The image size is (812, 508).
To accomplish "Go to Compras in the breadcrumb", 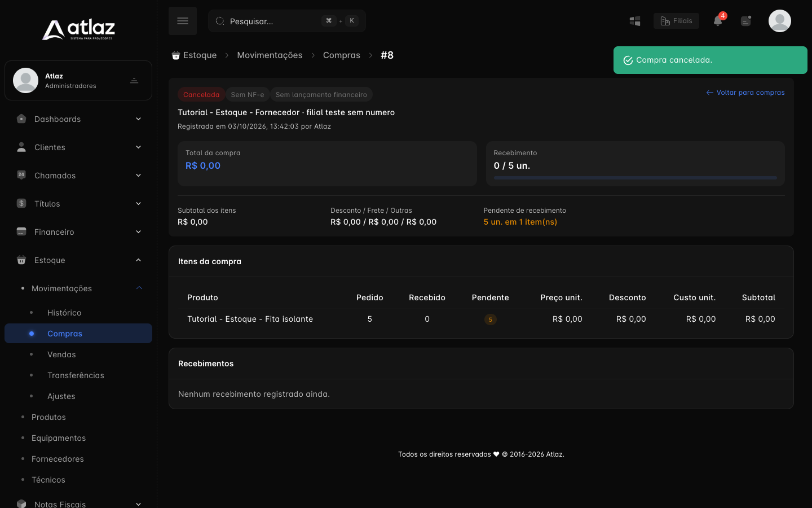I will pos(342,55).
